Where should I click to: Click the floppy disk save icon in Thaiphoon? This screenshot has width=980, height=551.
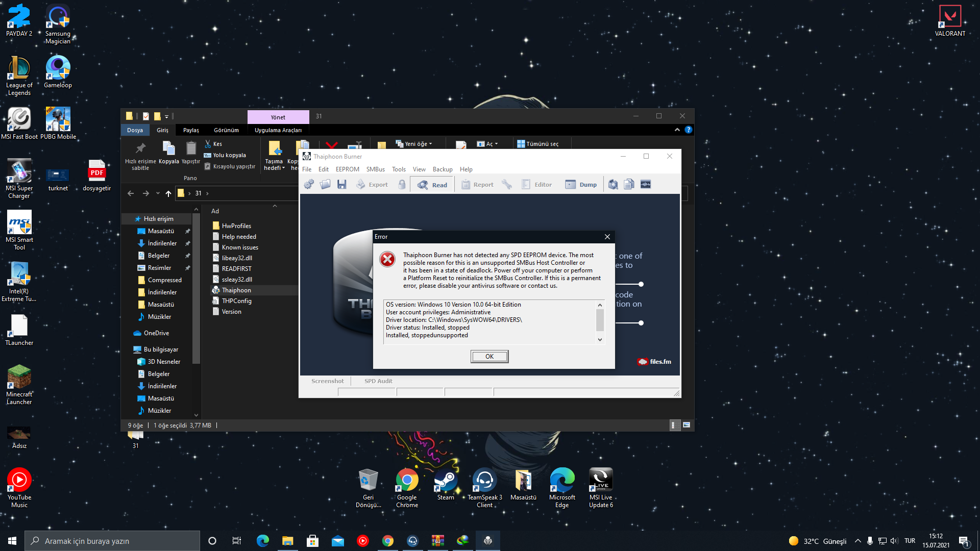coord(342,185)
